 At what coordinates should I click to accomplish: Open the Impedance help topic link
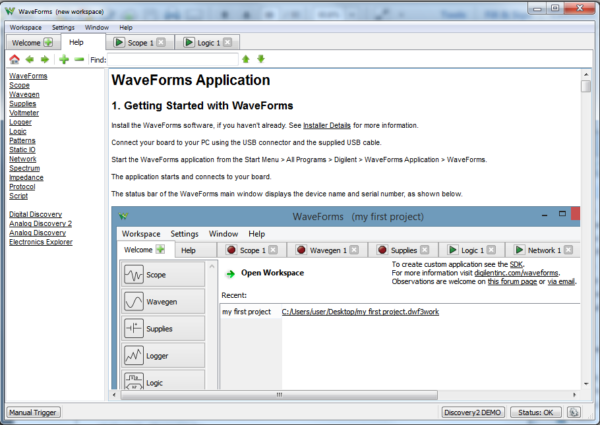[26, 177]
